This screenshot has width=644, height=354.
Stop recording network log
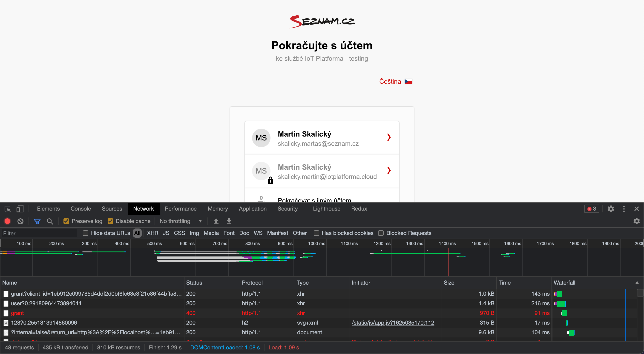tap(7, 221)
